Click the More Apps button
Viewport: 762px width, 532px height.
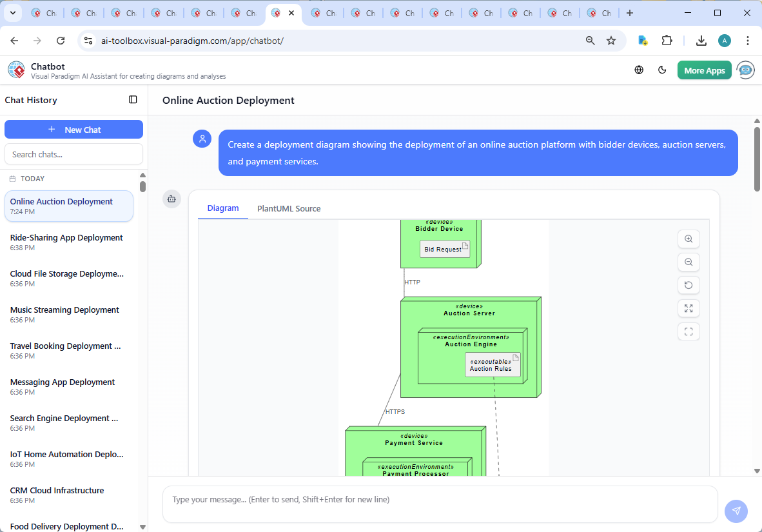pos(704,70)
